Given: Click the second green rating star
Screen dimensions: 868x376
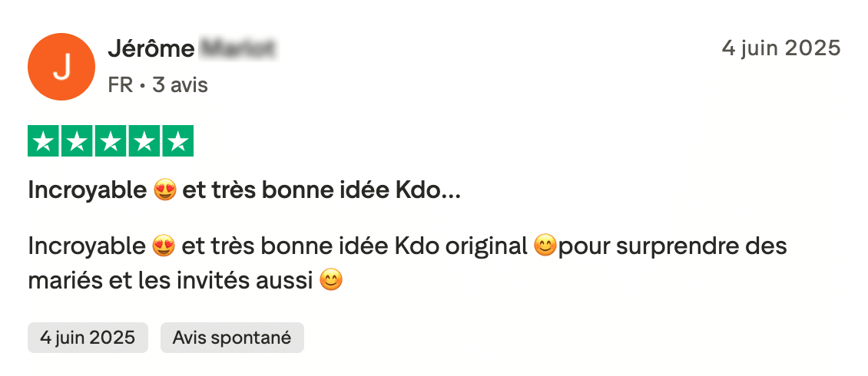Looking at the screenshot, I should click(78, 141).
